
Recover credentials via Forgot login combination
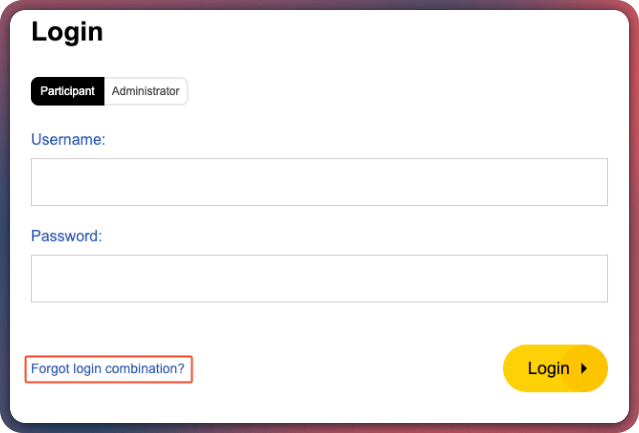tap(108, 369)
